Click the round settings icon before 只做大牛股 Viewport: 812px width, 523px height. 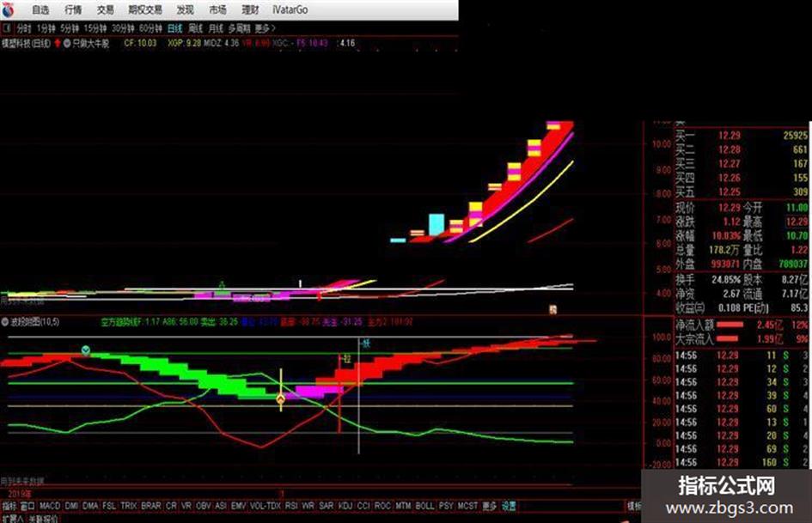[x=67, y=44]
